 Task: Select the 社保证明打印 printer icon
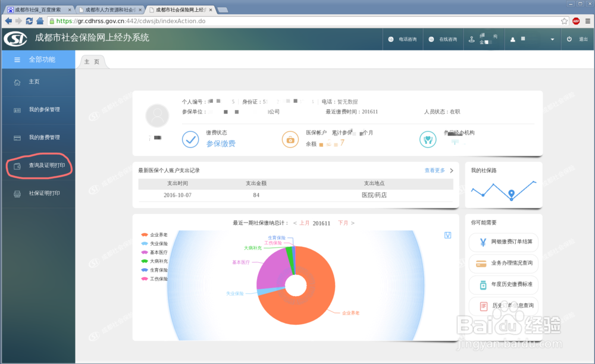coord(16,193)
